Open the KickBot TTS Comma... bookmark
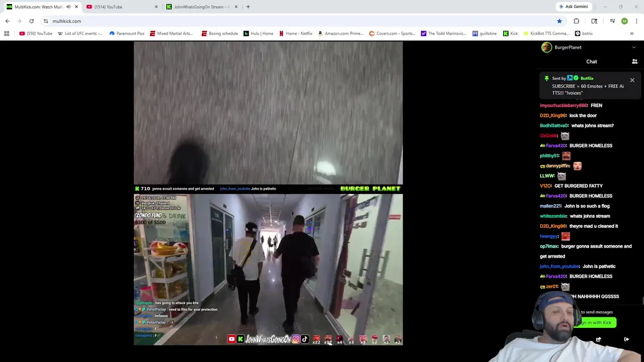 (x=546, y=34)
